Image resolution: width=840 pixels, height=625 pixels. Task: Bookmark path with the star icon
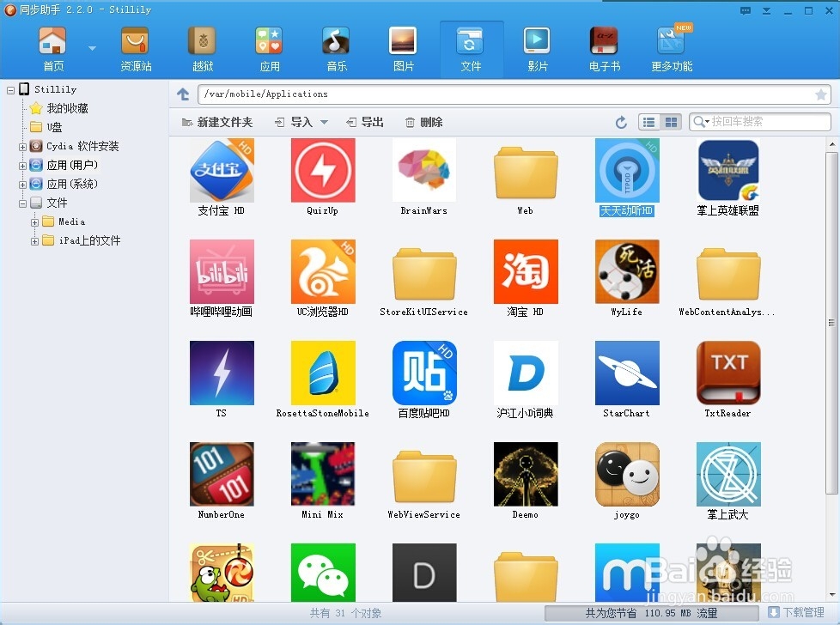[821, 94]
